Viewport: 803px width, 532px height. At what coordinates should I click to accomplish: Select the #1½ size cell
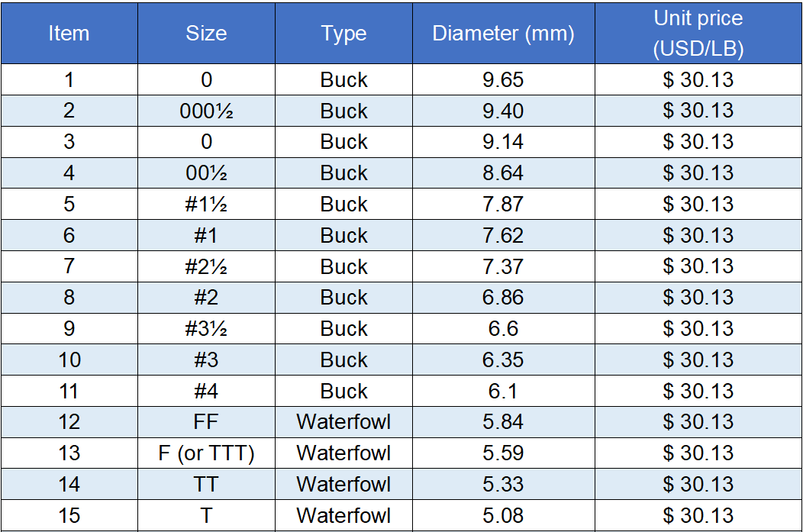click(206, 205)
